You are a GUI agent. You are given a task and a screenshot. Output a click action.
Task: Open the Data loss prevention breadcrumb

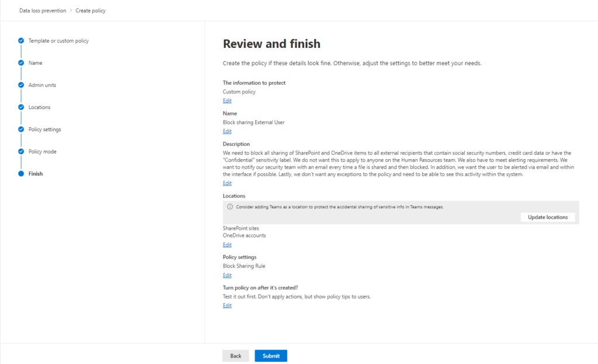tap(43, 10)
